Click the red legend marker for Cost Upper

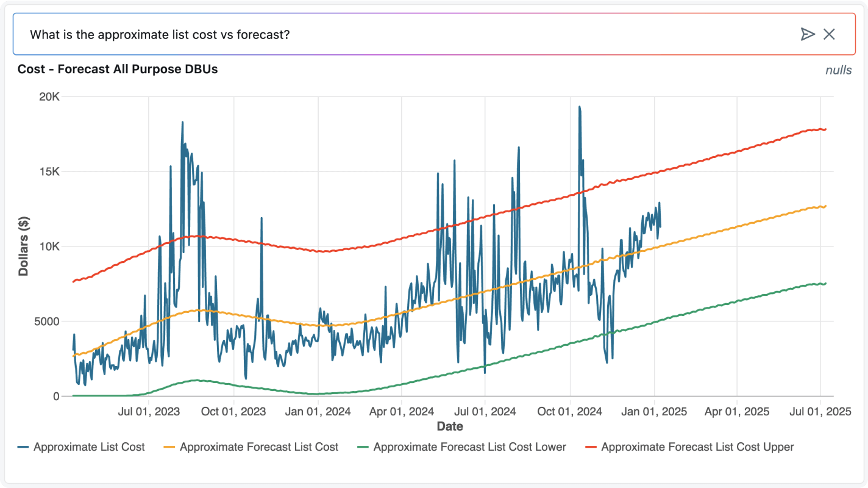591,447
